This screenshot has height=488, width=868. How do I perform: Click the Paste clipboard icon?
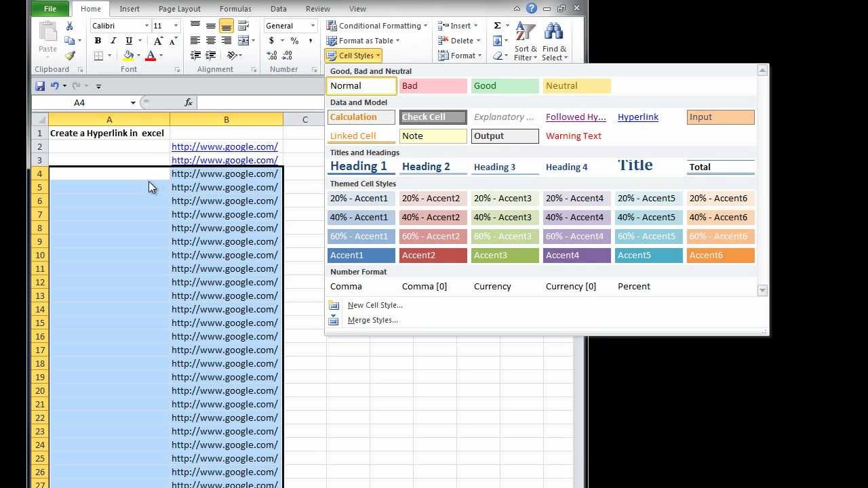click(x=47, y=33)
